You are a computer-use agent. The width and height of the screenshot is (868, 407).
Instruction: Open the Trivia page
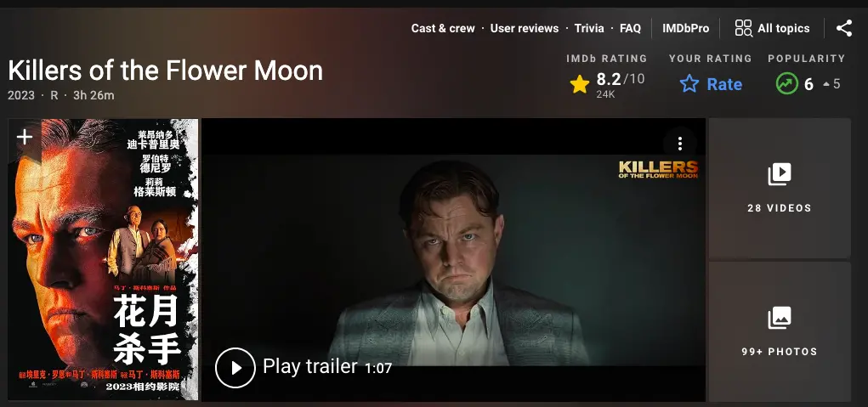(x=589, y=28)
